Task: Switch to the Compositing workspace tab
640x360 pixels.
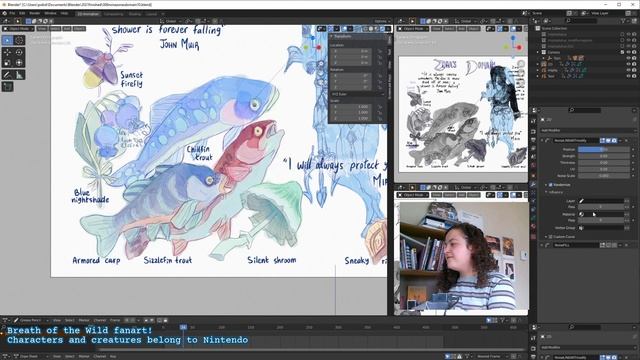Action: (x=113, y=14)
